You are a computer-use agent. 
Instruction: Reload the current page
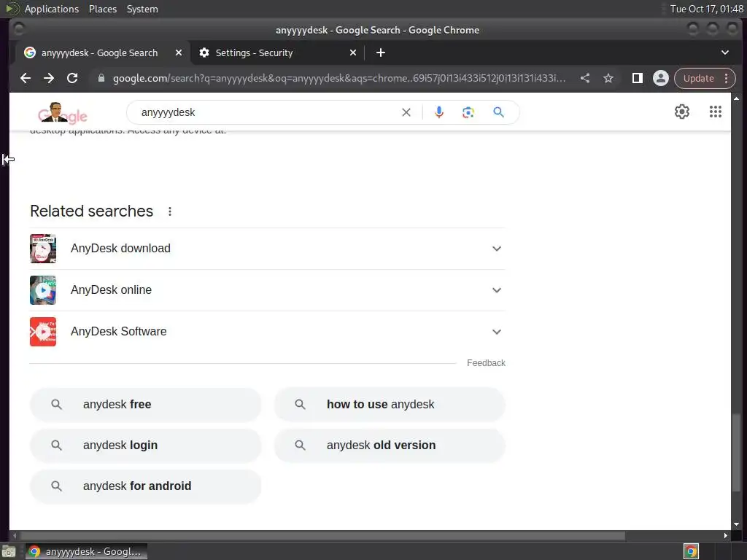[72, 78]
